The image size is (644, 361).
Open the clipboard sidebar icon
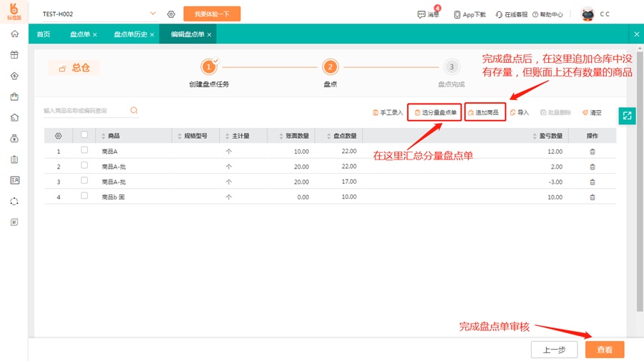click(x=14, y=159)
